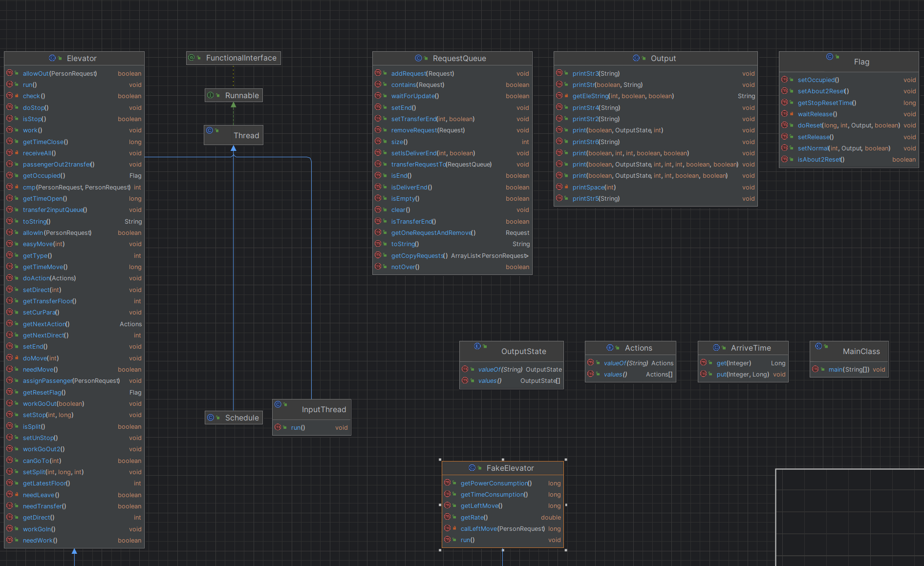
Task: Click the class icon in Flag header
Action: coord(830,57)
